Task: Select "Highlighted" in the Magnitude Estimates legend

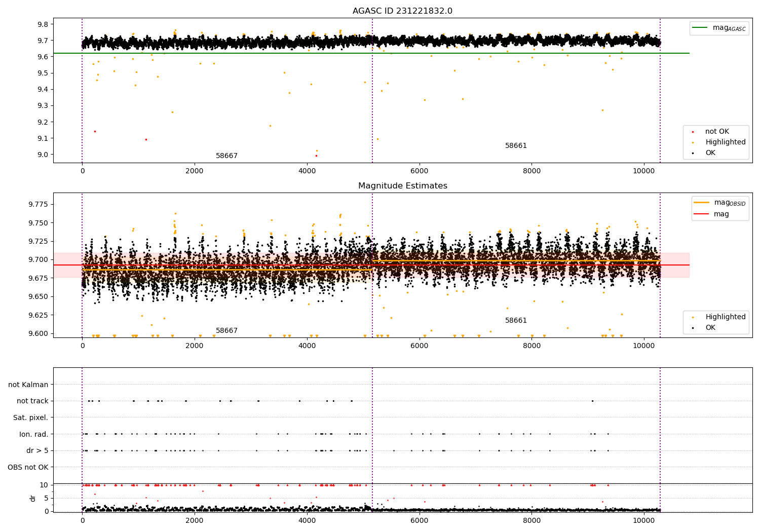Action: pyautogui.click(x=726, y=317)
